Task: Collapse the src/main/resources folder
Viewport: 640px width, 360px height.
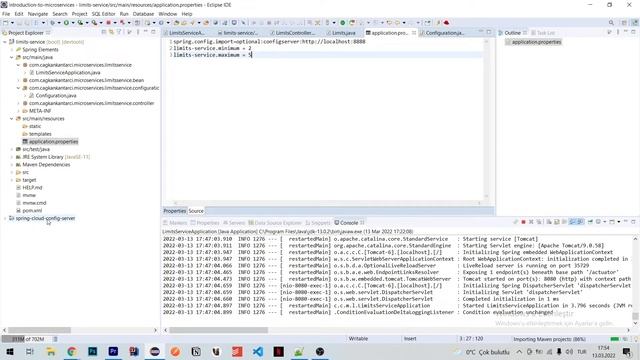Action: (11, 119)
